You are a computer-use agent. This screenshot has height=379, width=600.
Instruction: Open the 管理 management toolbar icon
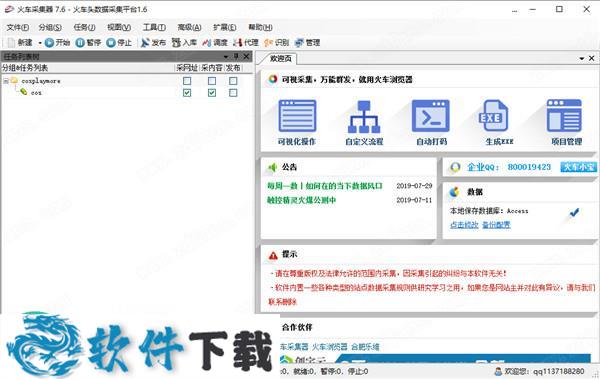[x=299, y=42]
